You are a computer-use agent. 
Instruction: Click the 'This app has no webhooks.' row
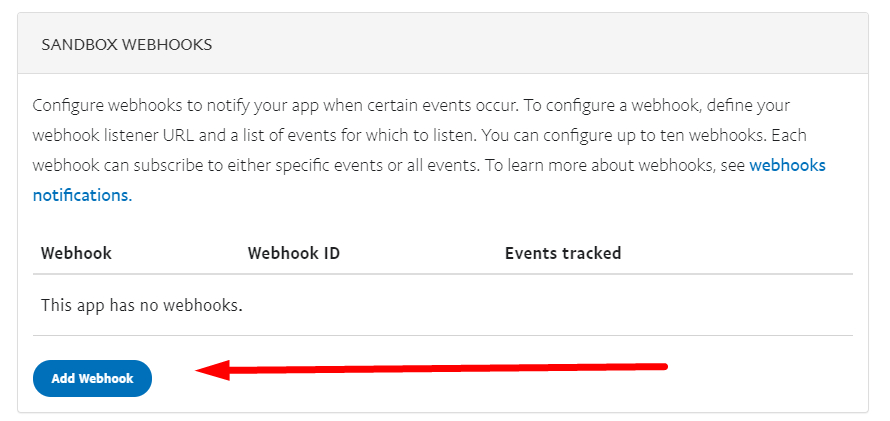141,304
